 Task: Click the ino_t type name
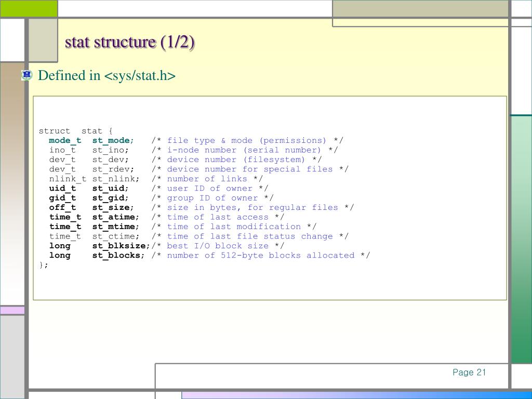(62, 150)
